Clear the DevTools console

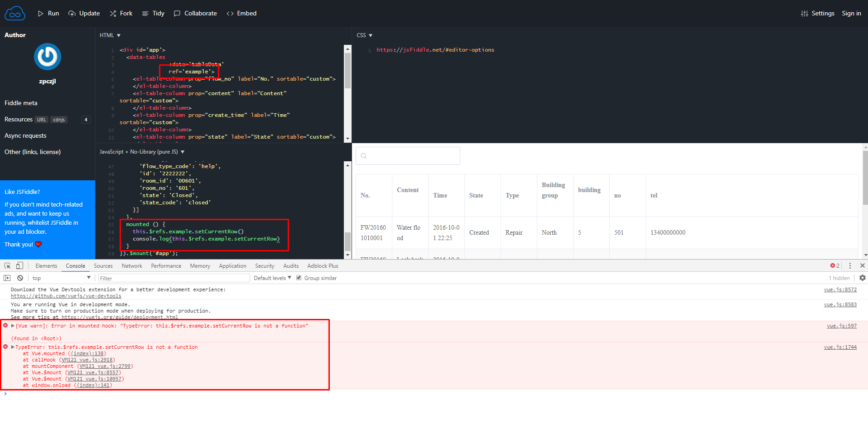(x=20, y=278)
